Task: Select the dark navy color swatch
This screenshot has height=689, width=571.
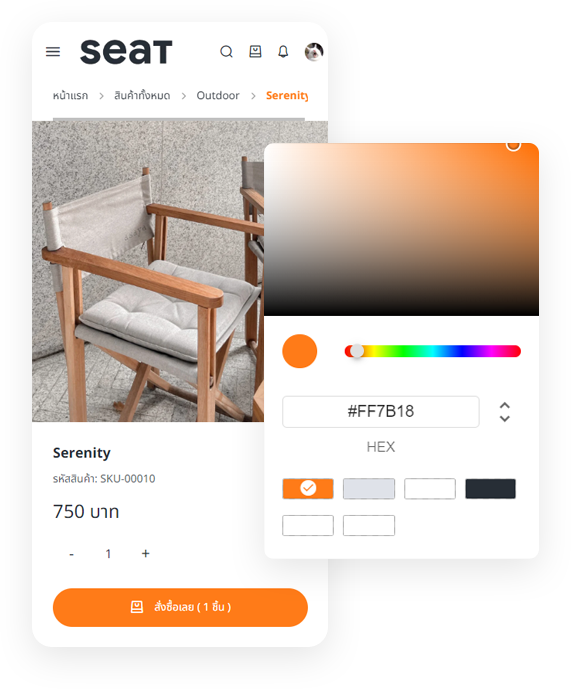Action: pos(491,488)
